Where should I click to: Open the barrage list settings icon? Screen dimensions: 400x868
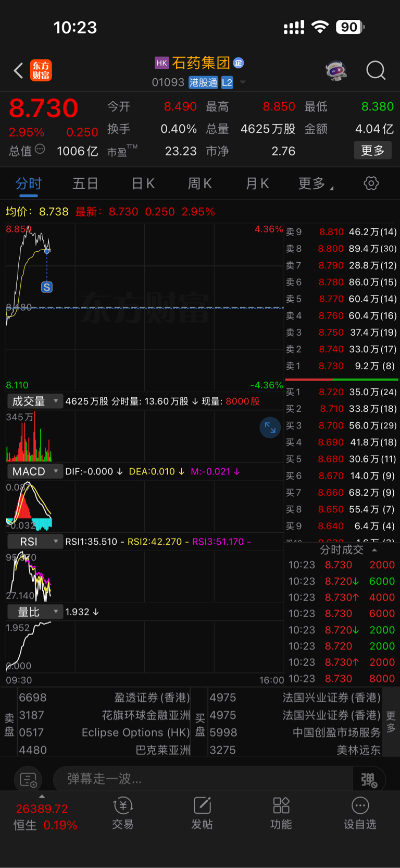[28, 779]
